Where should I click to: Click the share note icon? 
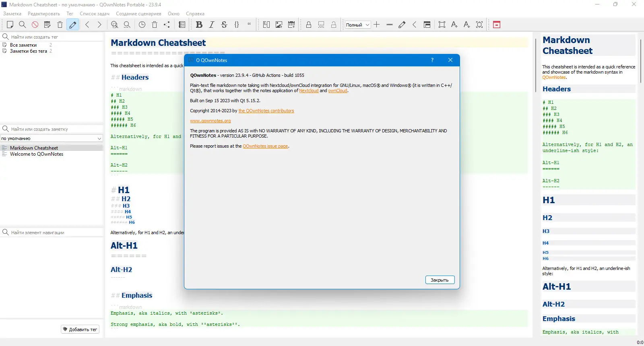click(167, 25)
